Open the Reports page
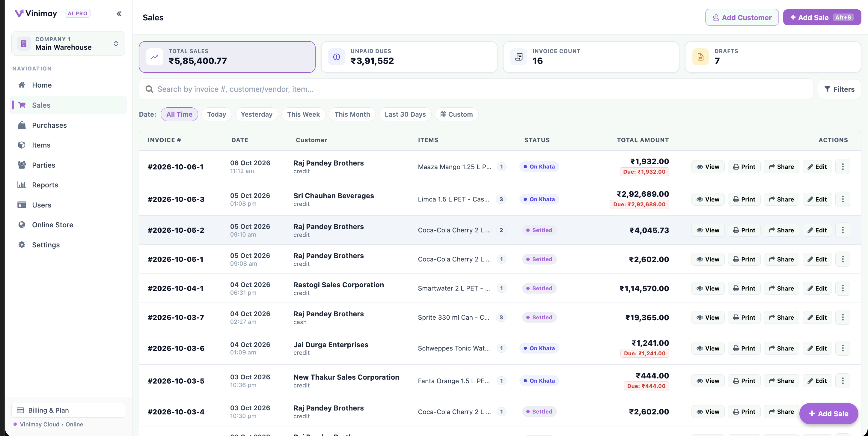 pyautogui.click(x=68, y=185)
